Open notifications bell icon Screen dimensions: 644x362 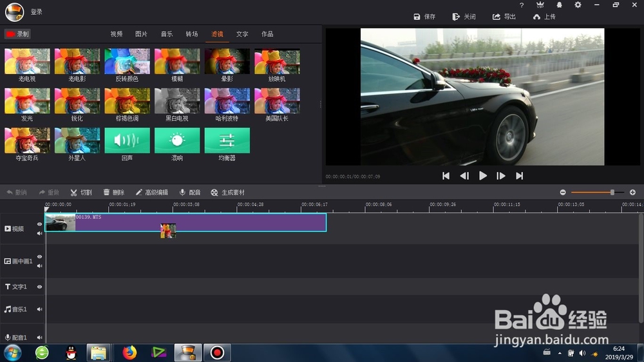[559, 5]
